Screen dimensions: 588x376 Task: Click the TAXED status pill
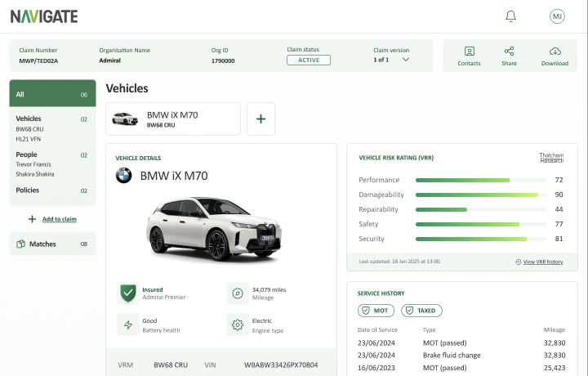[x=421, y=311]
